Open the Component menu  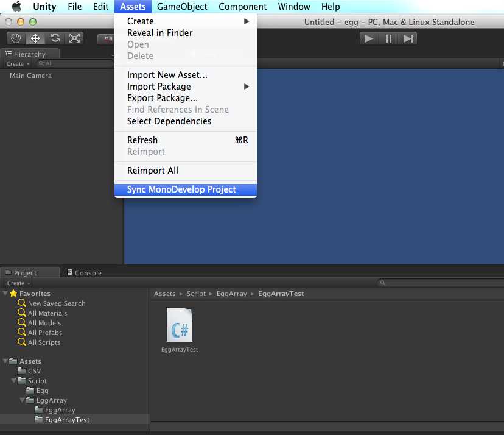point(242,7)
